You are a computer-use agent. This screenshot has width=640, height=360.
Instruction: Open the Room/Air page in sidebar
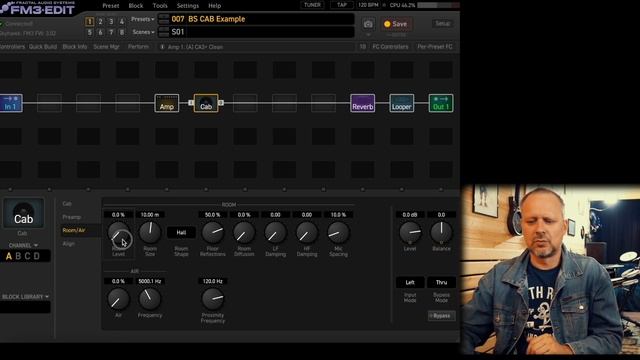[74, 231]
